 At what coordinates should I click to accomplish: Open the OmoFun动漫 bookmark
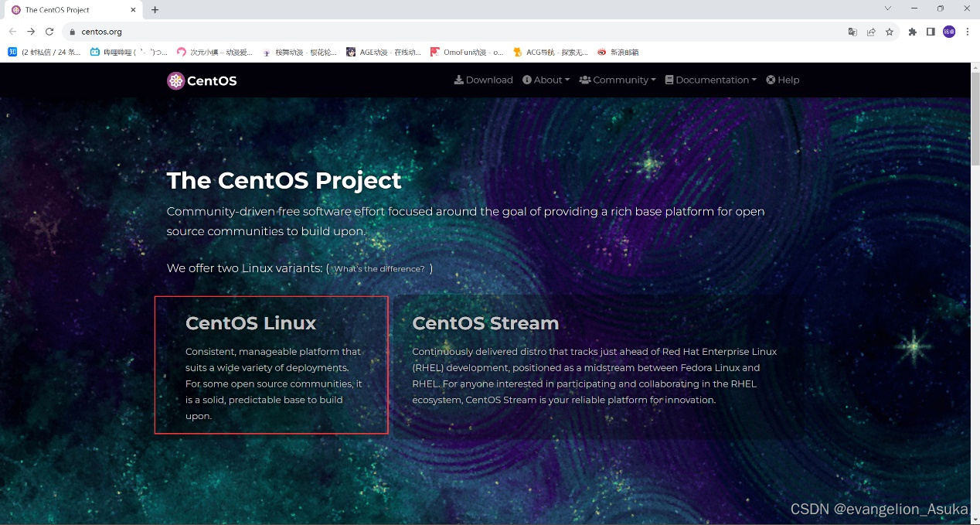click(467, 52)
